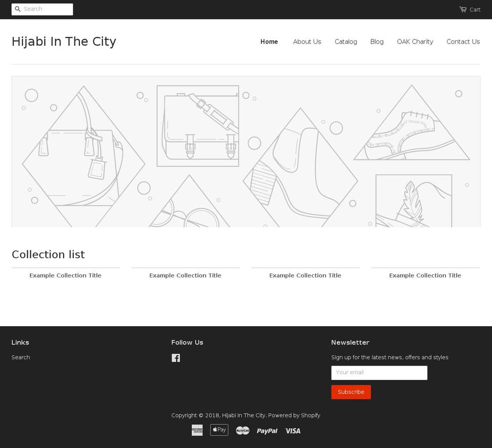Focus the Search field in top bar
Viewport: 492px width, 448px height.
tap(43, 9)
